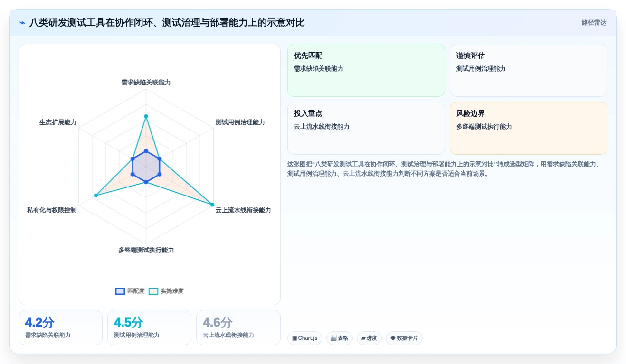This screenshot has height=364, width=626.
Task: Click the 4.2分 score card
Action: tap(60, 327)
